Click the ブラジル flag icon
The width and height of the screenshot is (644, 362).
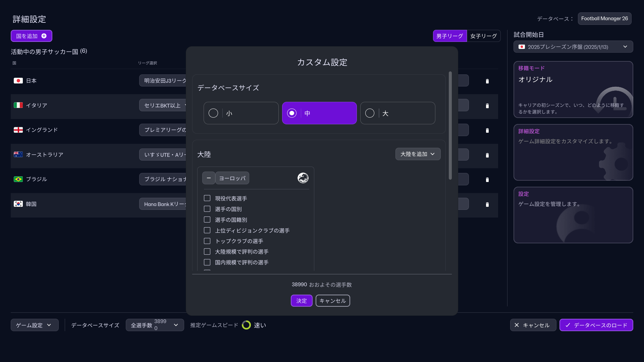point(18,179)
